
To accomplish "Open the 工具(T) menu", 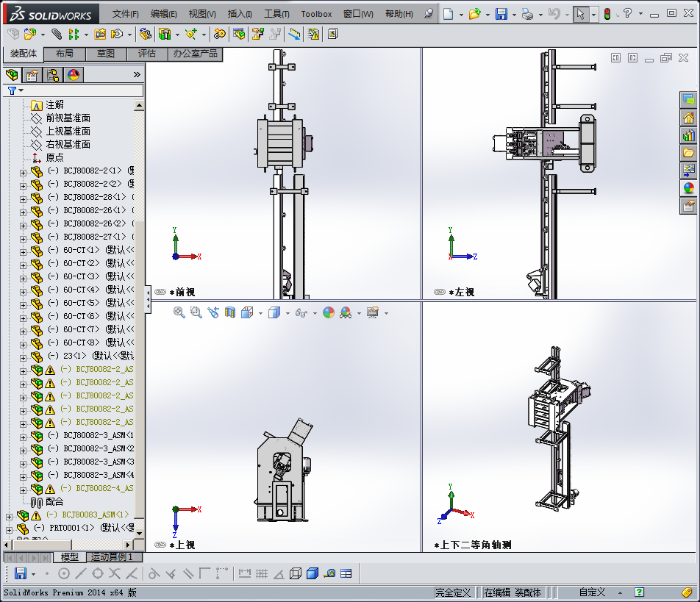I will 276,14.
